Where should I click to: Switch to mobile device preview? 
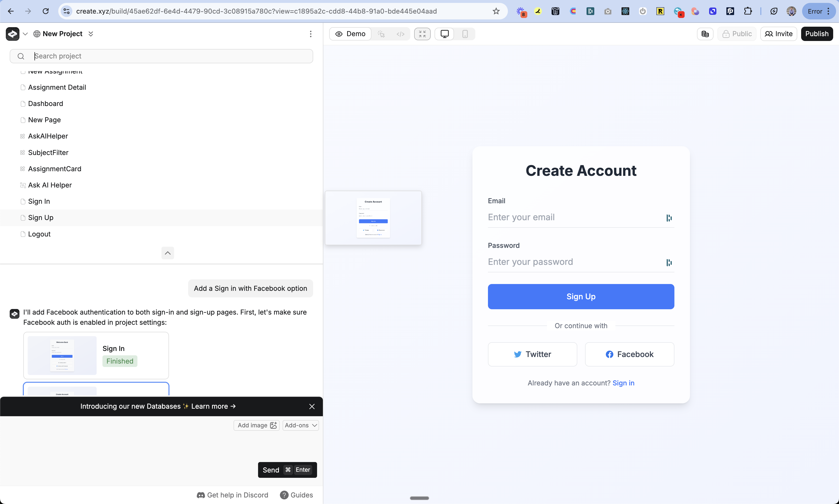coord(465,34)
